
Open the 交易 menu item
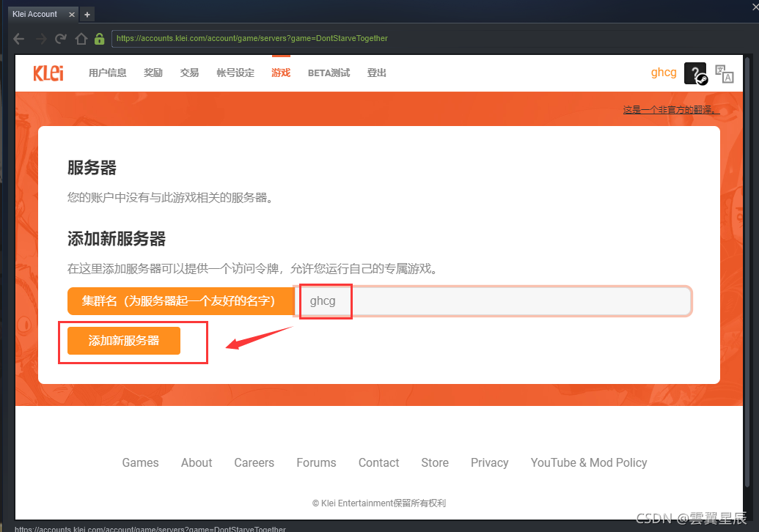(189, 73)
